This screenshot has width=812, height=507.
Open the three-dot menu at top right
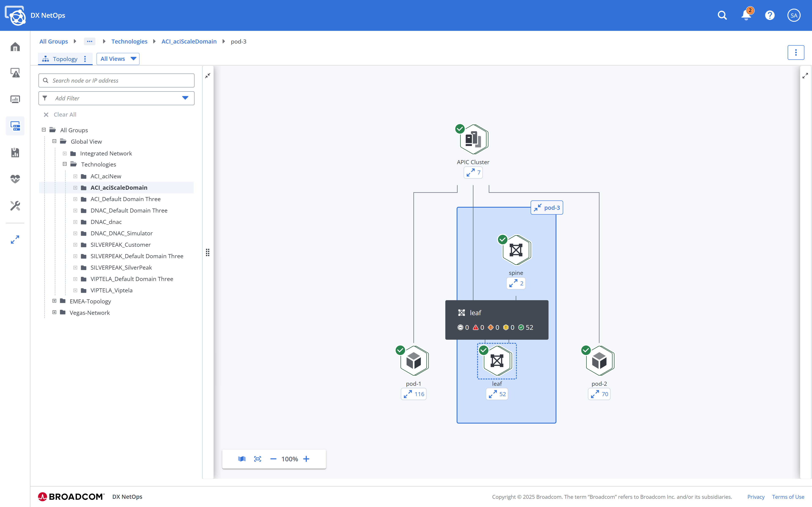coord(796,52)
